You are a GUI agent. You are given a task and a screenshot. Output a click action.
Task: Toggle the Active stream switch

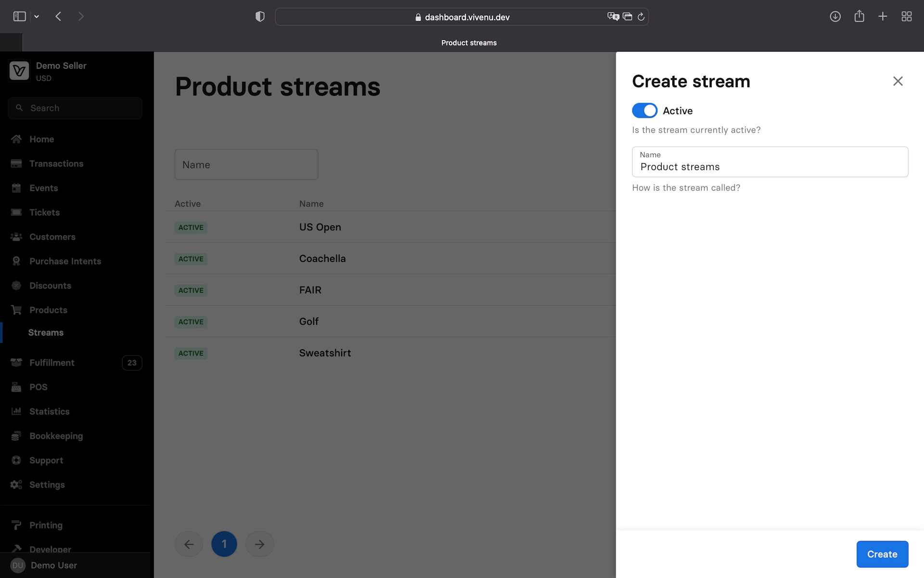pyautogui.click(x=644, y=110)
